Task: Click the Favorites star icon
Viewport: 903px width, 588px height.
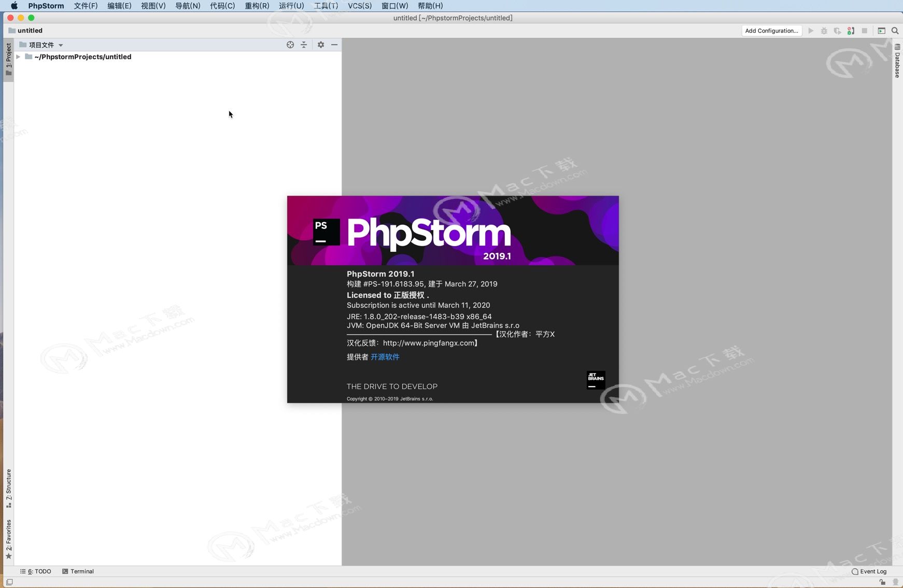Action: (x=8, y=556)
